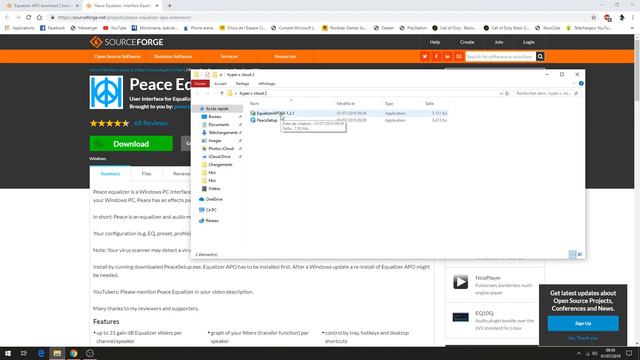Dismiss popup with No, Thank you
Image resolution: width=640 pixels, height=360 pixels.
[583, 338]
